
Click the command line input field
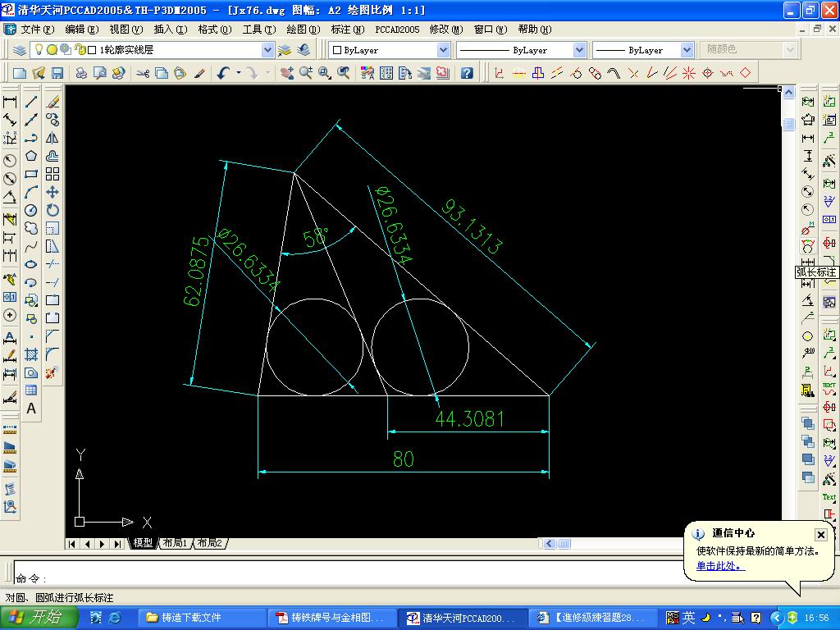348,573
